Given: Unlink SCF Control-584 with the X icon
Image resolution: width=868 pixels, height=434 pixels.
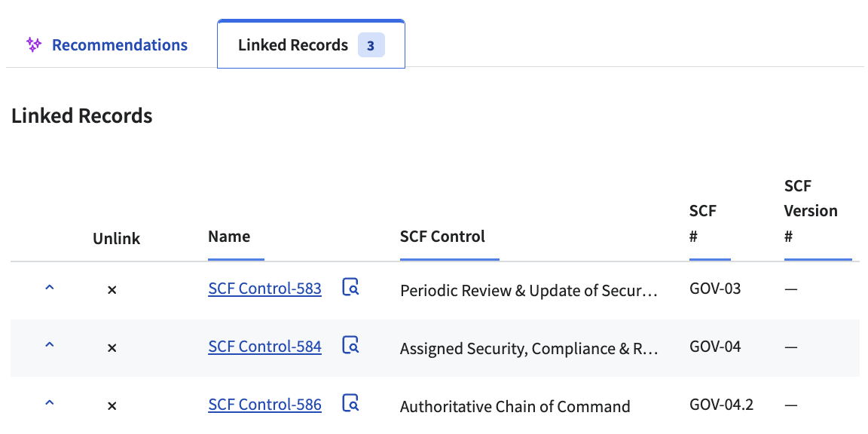Looking at the screenshot, I should 112,347.
